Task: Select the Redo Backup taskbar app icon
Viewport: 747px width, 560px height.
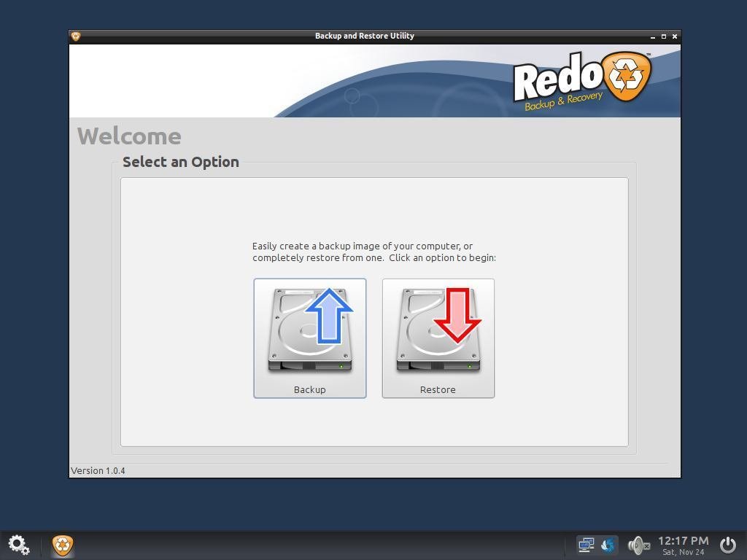Action: click(63, 545)
